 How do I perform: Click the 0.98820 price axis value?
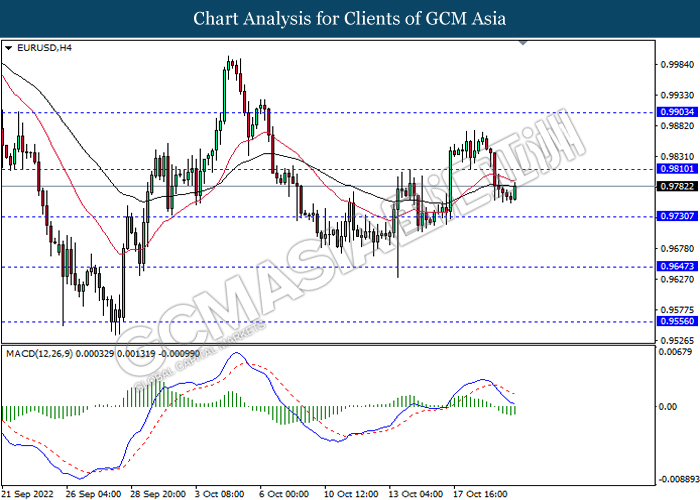(x=677, y=126)
